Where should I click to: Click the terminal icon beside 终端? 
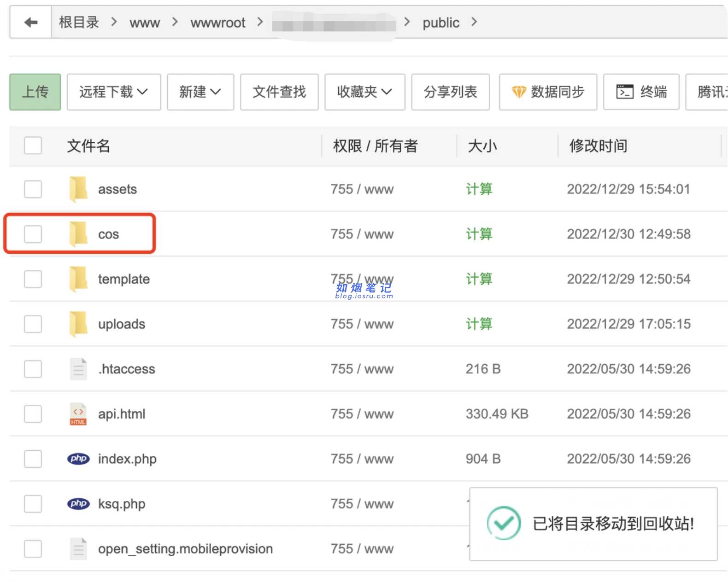click(x=625, y=92)
